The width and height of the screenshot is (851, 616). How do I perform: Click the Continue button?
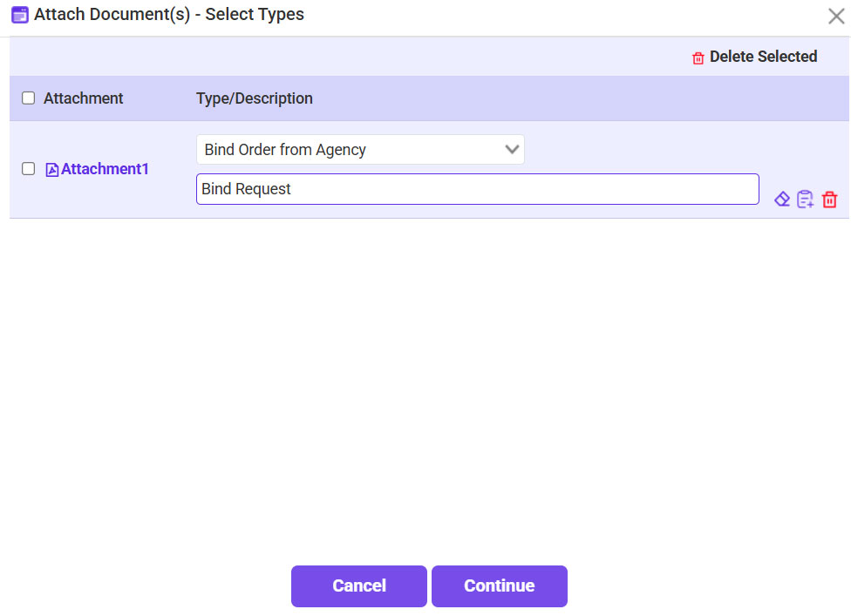point(499,586)
